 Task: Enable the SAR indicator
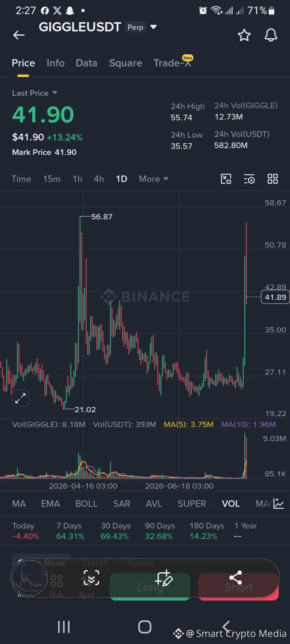tap(122, 504)
